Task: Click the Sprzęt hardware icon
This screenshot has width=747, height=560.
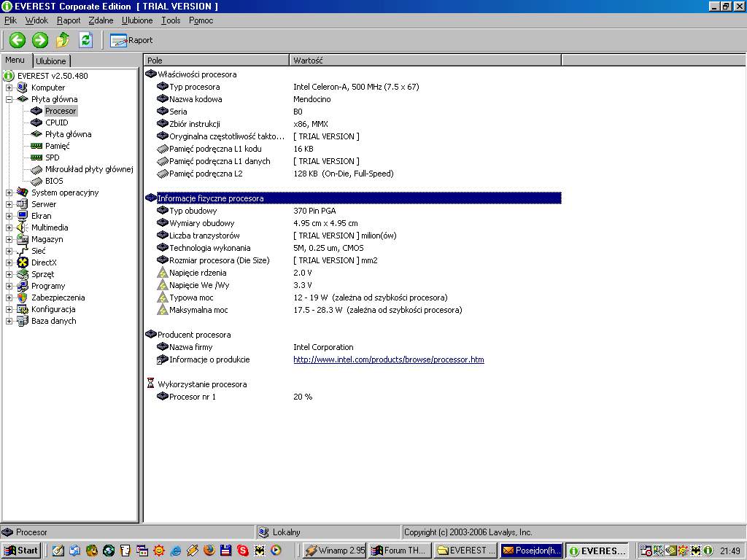Action: click(23, 274)
